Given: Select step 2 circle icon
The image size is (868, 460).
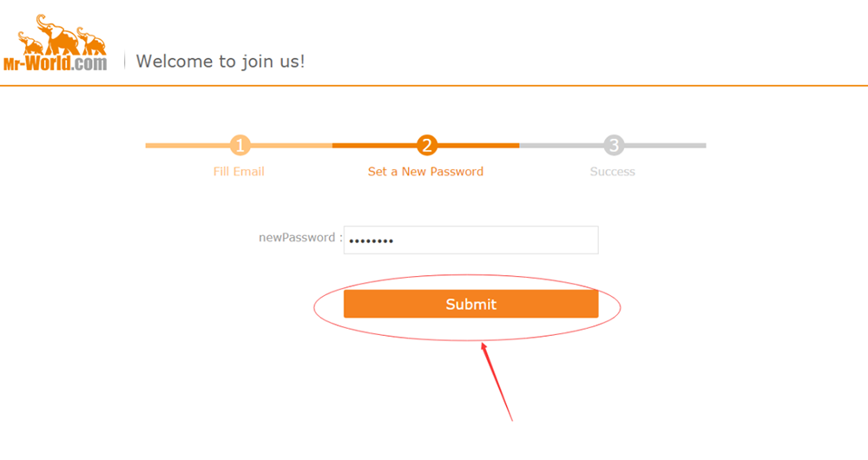Looking at the screenshot, I should pos(427,145).
